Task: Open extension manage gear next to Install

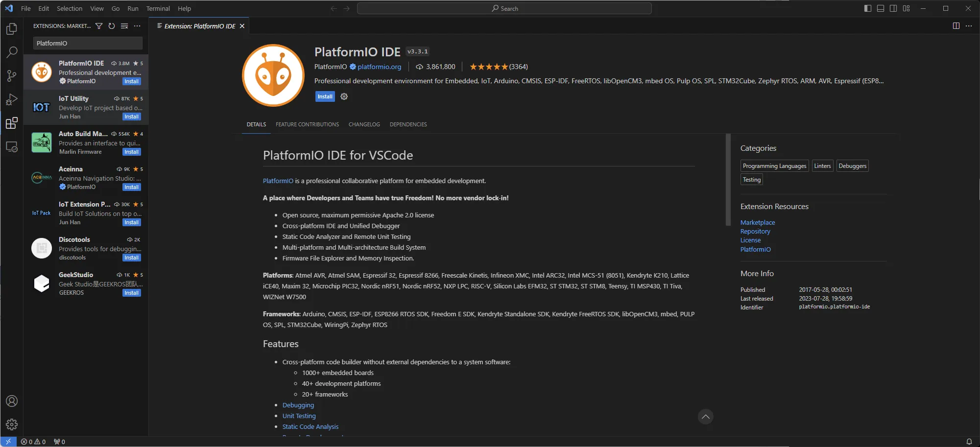Action: point(344,96)
